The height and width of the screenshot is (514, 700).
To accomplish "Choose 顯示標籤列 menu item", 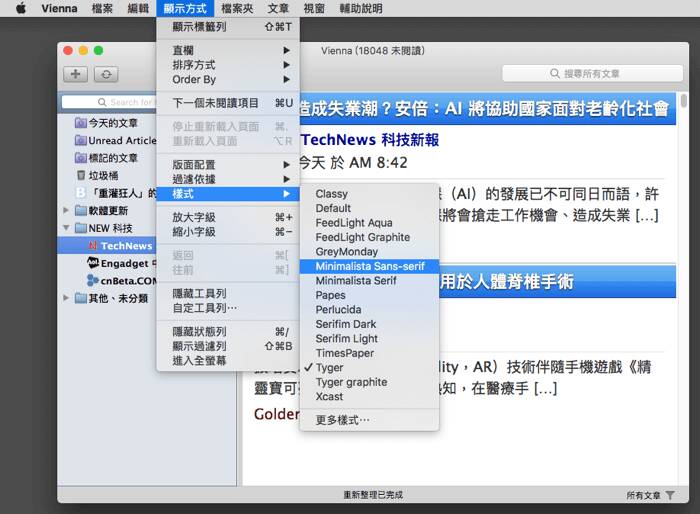I will pos(228,27).
